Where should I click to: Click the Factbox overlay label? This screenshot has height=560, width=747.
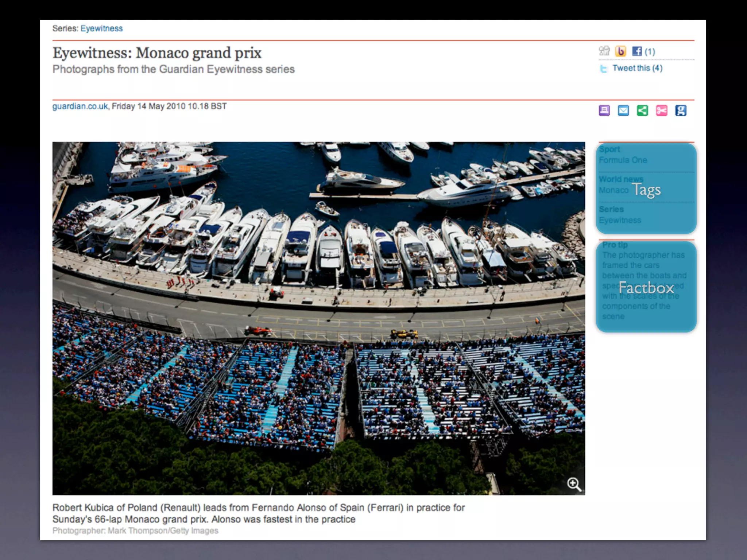click(646, 288)
